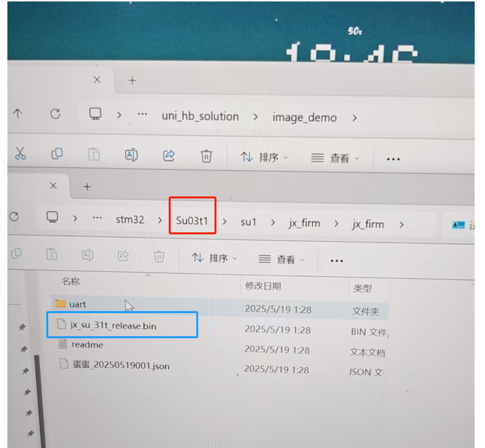Open the See more menu in upper toolbar
Viewport: 485px width, 448px height.
point(393,158)
